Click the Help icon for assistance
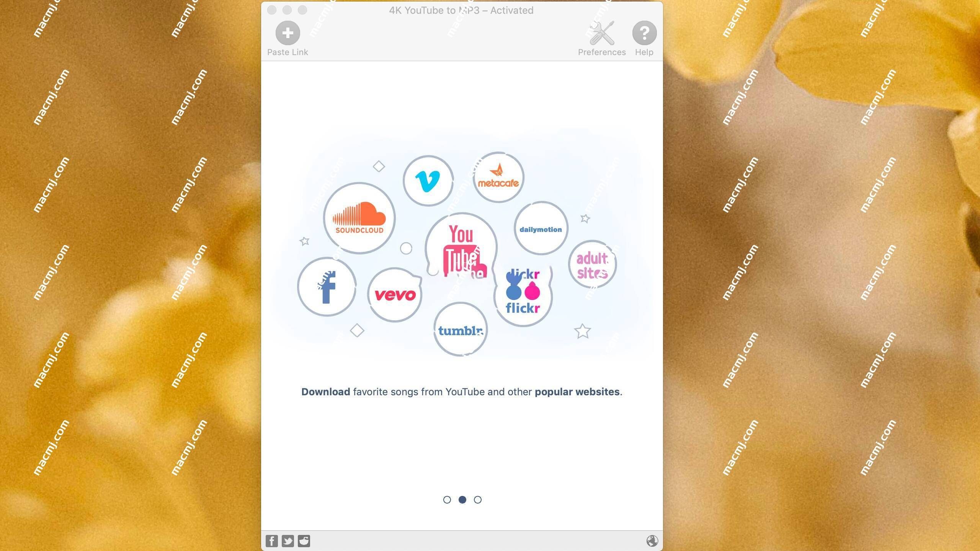The image size is (980, 551). (x=644, y=32)
